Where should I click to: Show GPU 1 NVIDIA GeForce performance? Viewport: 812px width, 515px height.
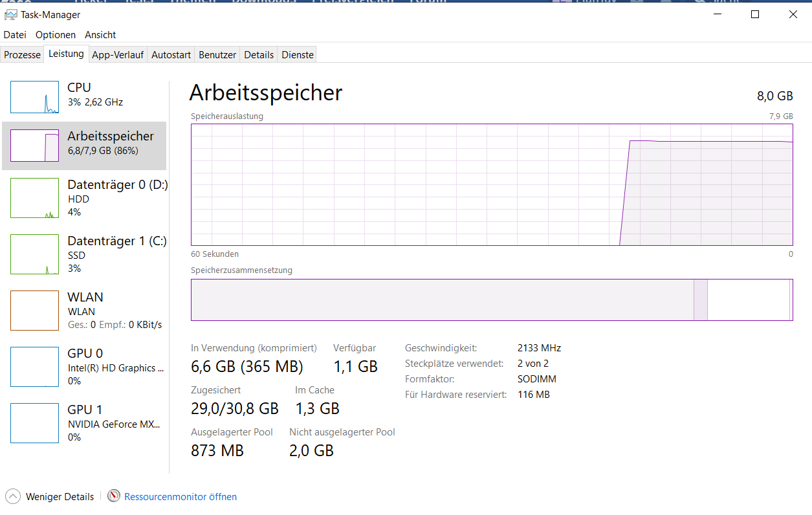[x=84, y=423]
